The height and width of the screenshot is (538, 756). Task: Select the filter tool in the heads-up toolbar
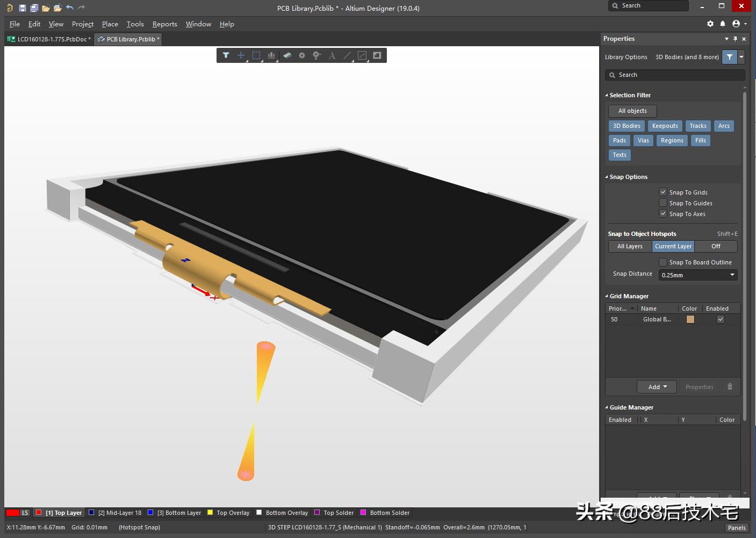coord(226,55)
